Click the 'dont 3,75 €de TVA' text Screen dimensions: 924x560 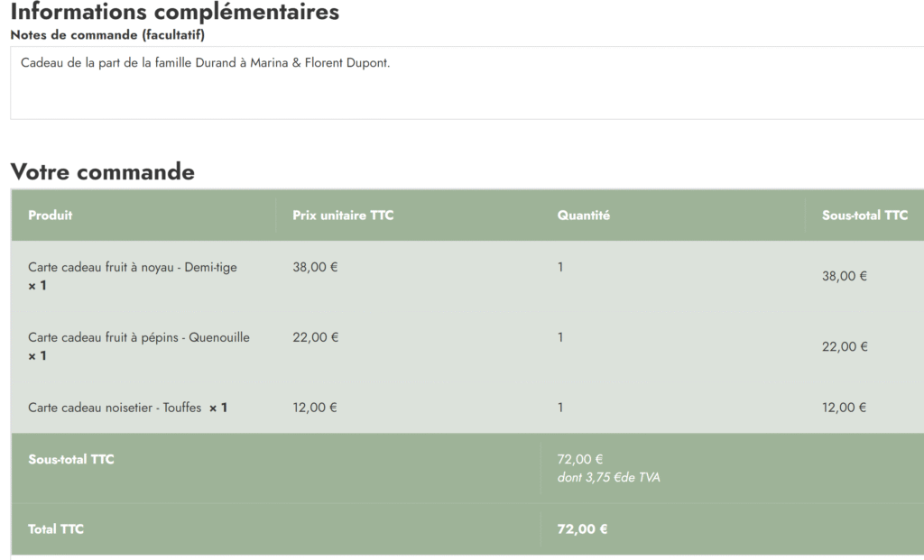point(608,478)
